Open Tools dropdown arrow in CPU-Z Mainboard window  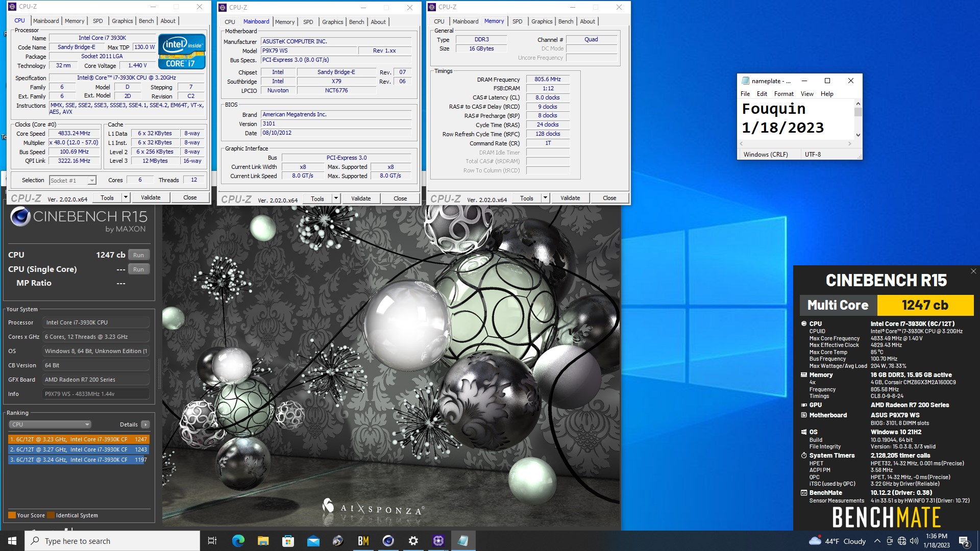pos(336,198)
